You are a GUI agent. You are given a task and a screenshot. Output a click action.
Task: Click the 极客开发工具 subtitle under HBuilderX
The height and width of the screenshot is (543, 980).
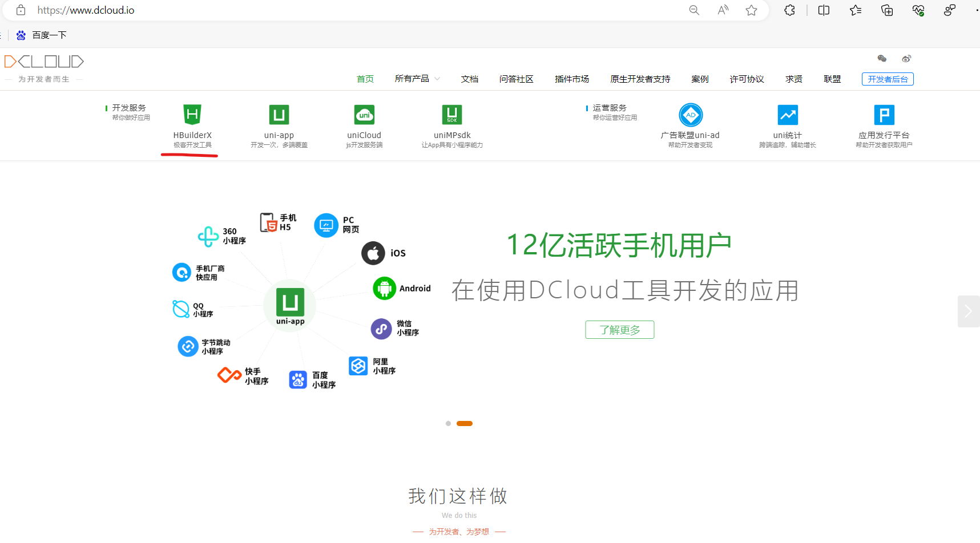(x=192, y=145)
